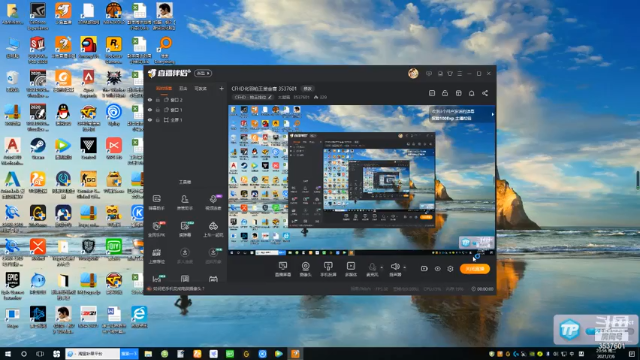Open the skin shirt icon in the title bar
This screenshot has width=640, height=360.
[x=450, y=73]
